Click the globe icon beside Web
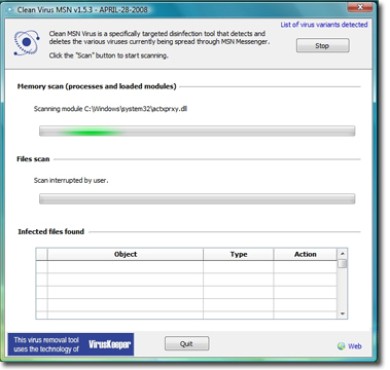Image resolution: width=390 pixels, height=370 pixels. (x=341, y=346)
